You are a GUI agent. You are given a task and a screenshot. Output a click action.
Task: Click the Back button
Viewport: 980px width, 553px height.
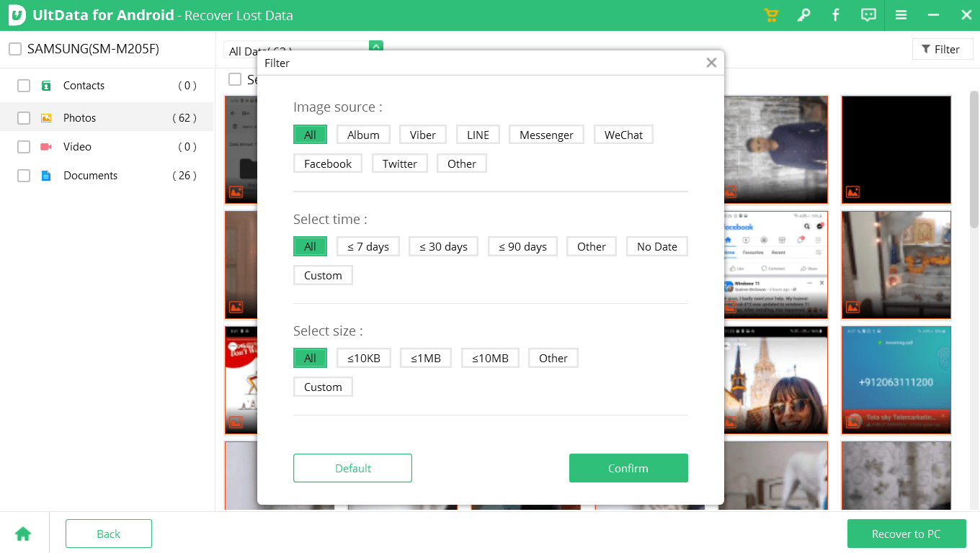point(109,534)
